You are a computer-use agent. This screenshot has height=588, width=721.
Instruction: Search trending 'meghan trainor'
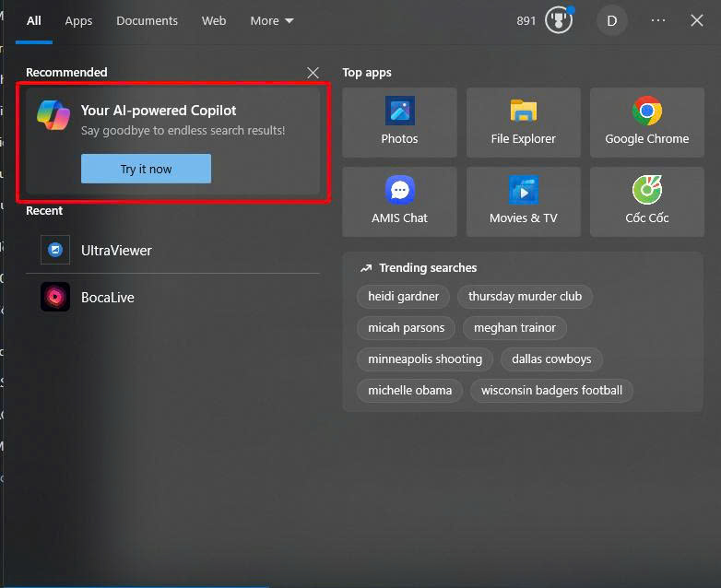[514, 328]
